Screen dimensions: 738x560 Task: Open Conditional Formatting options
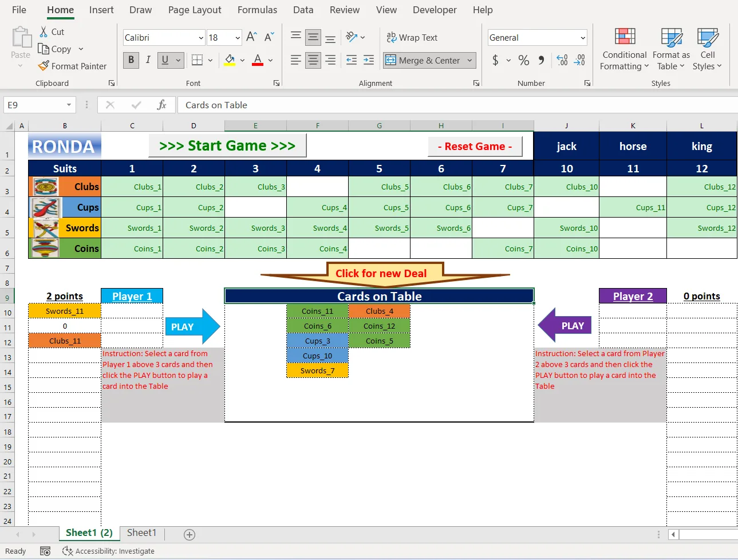coord(623,49)
